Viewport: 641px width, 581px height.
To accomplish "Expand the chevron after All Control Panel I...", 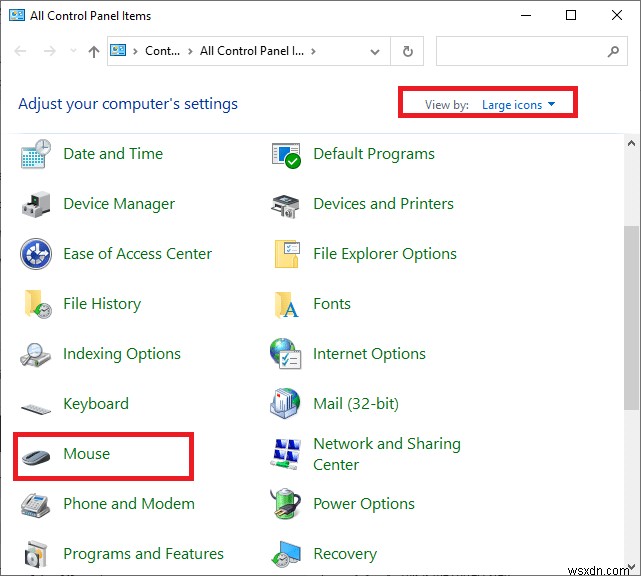I will coord(313,52).
